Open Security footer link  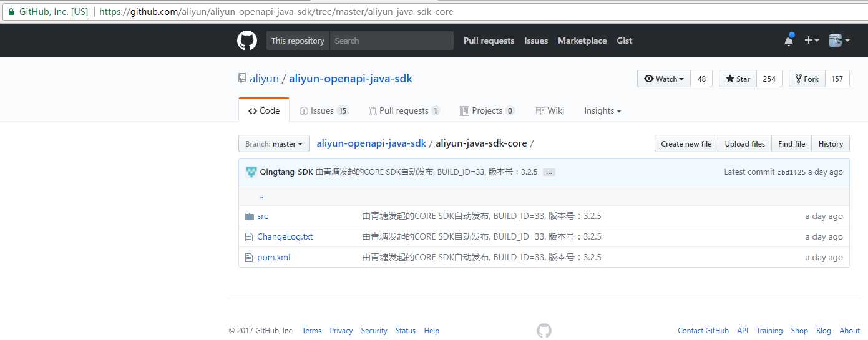[x=374, y=331]
